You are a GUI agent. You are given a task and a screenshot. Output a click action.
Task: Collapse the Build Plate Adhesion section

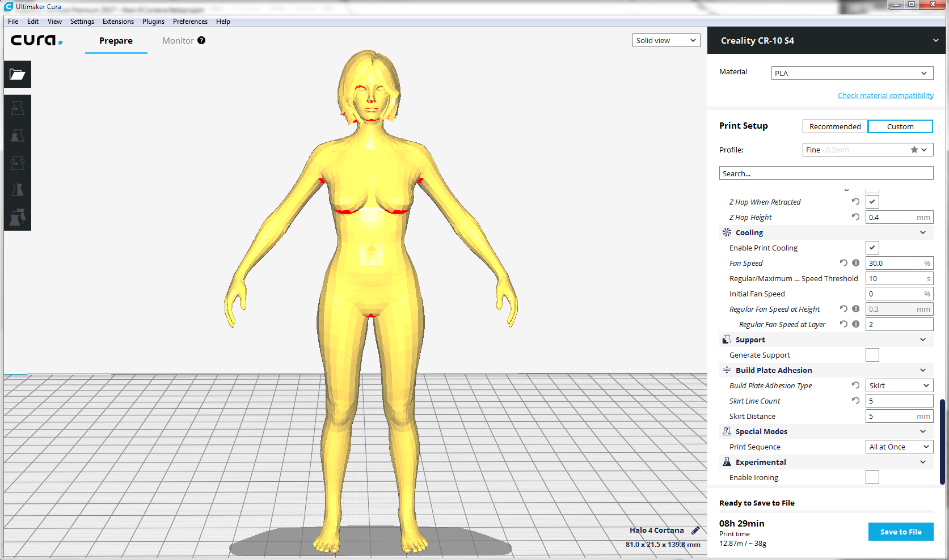[x=923, y=370]
